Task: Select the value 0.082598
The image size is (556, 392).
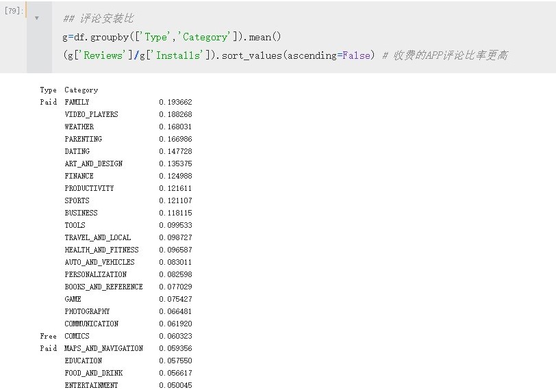Action: coord(175,275)
